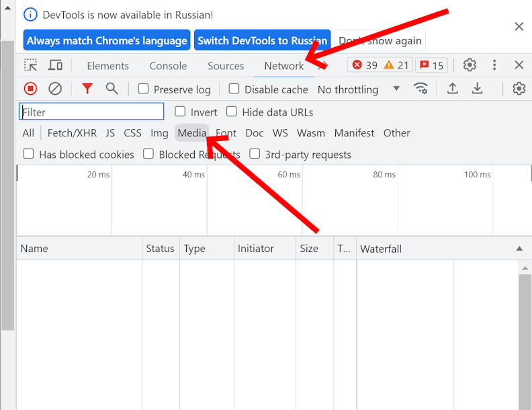Screen dimensions: 532x410
Task: Click Switch DevTools to Russian button
Action: pos(262,40)
